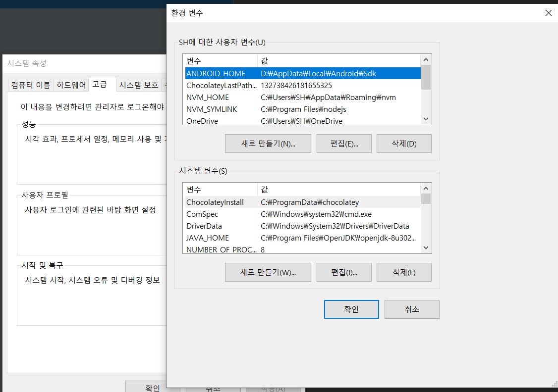Click 취소 in 환경 변수 dialog
The image size is (558, 392).
pyautogui.click(x=412, y=309)
